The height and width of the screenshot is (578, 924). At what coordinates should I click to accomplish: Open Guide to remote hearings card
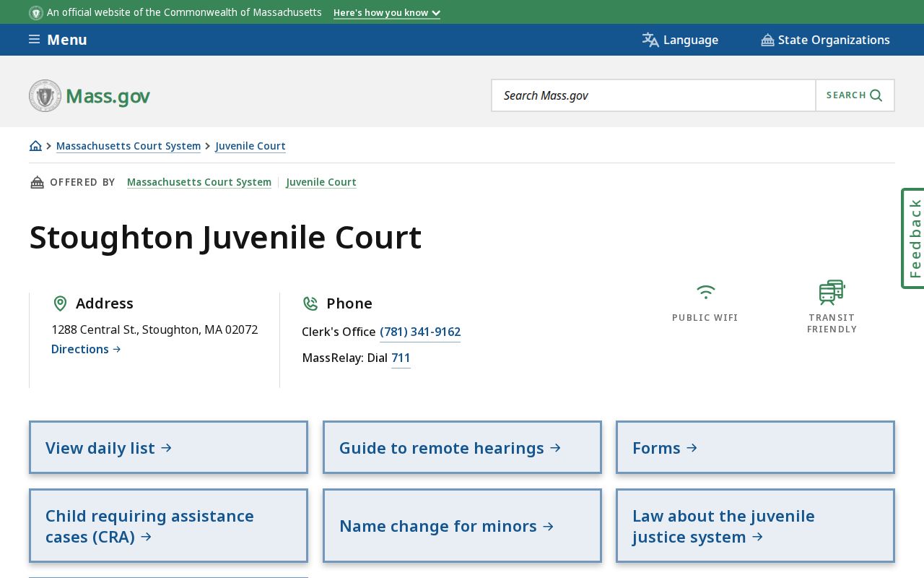[462, 447]
